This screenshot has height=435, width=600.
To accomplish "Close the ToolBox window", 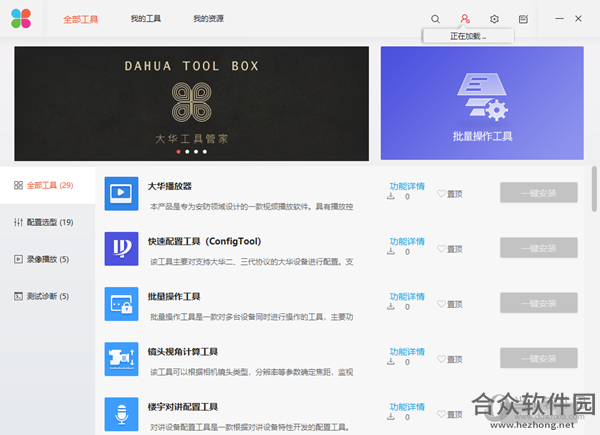I will coord(578,18).
